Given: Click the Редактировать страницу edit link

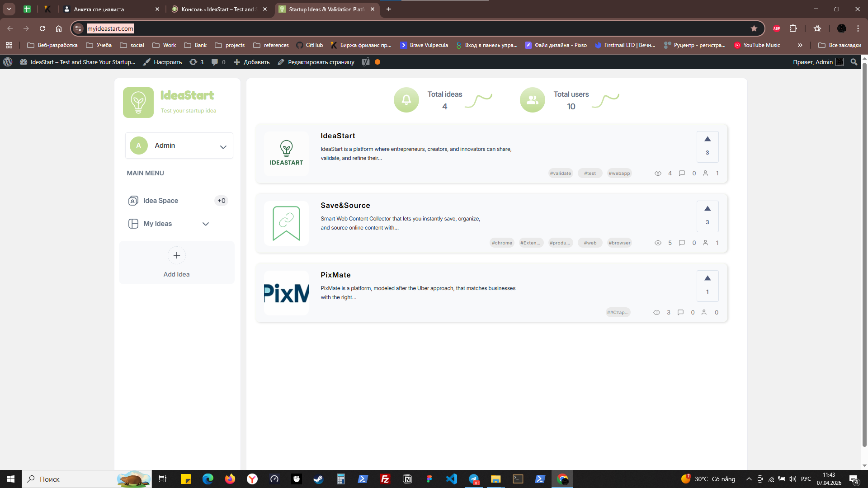Looking at the screenshot, I should pyautogui.click(x=316, y=62).
